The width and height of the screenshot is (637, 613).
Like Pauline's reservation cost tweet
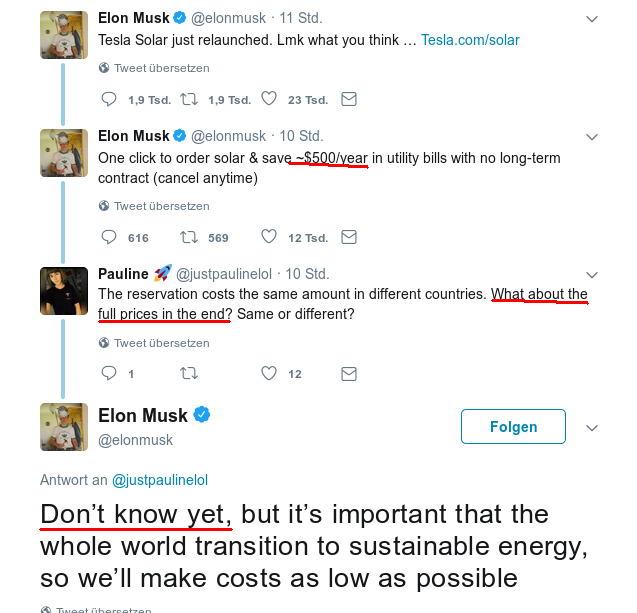click(268, 374)
